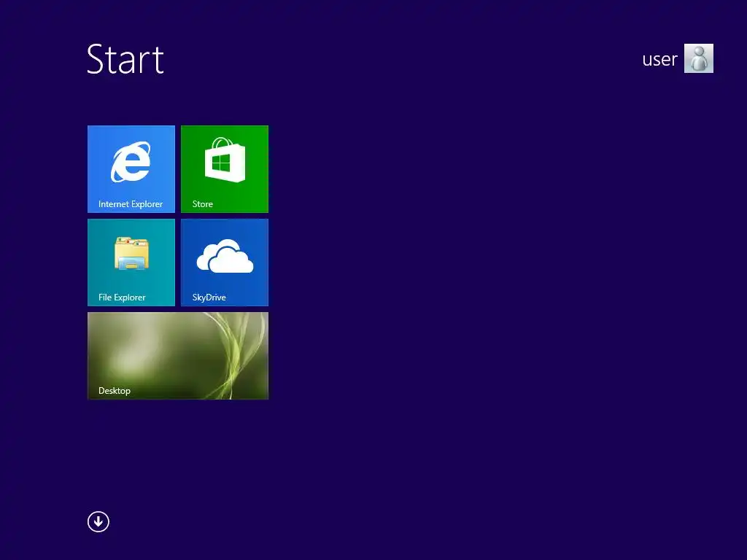The height and width of the screenshot is (560, 747).
Task: Click the "user" account name
Action: click(x=659, y=60)
